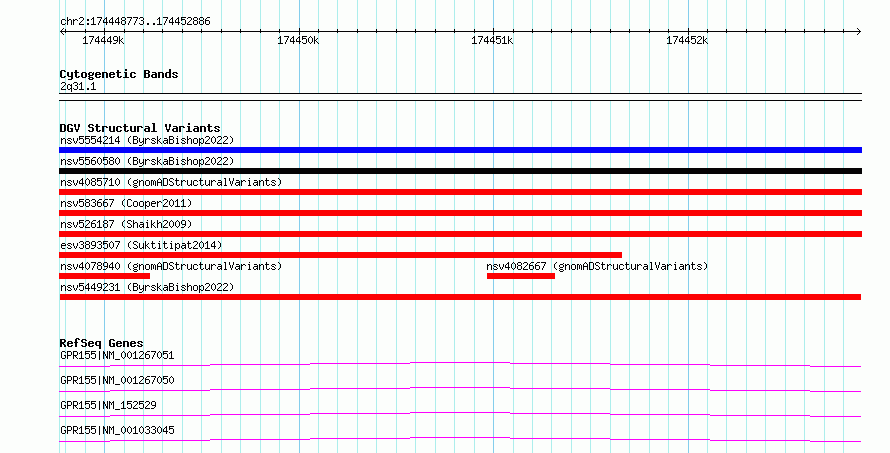Screen dimensions: 890x453
Task: Open esv3893507 (Suktitipat2014) label
Action: (141, 245)
